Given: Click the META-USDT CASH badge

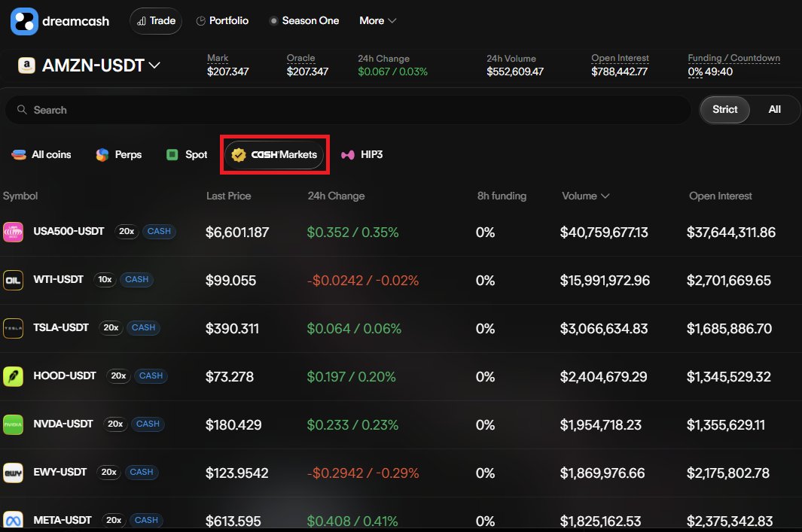Looking at the screenshot, I should click(146, 520).
